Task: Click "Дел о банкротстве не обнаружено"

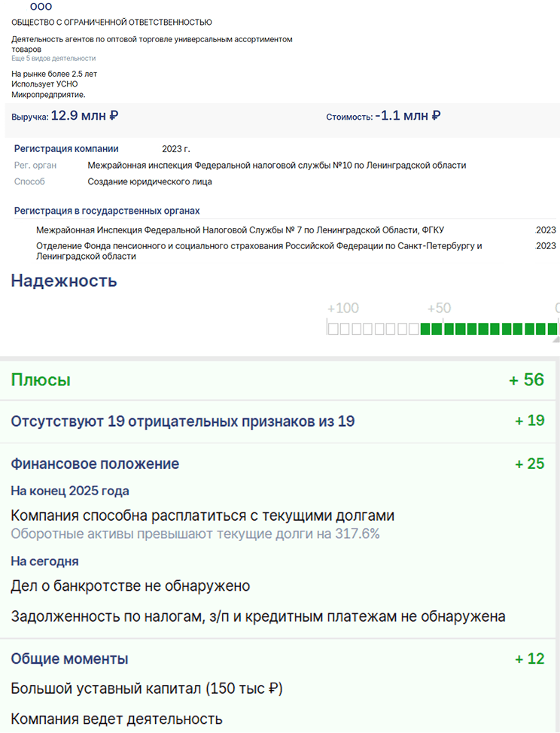Action: click(x=130, y=585)
